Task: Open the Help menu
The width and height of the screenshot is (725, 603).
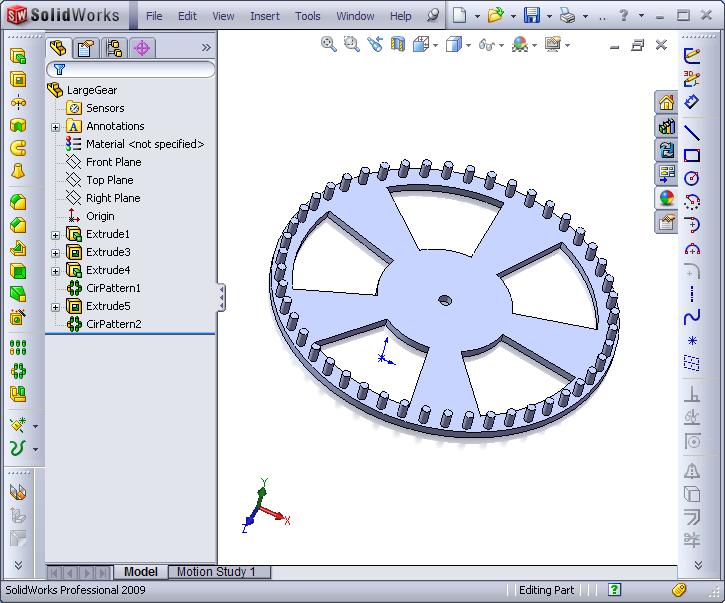Action: click(400, 16)
